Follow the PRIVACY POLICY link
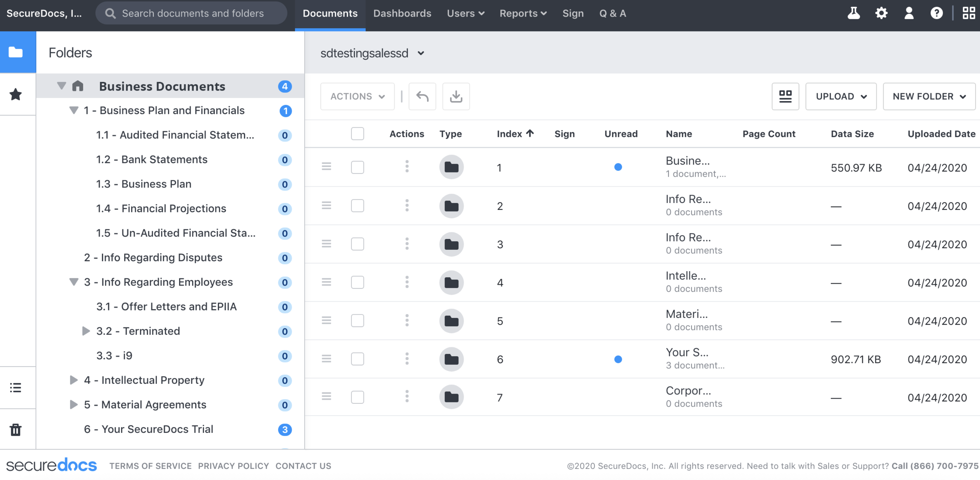This screenshot has height=480, width=980. click(233, 466)
